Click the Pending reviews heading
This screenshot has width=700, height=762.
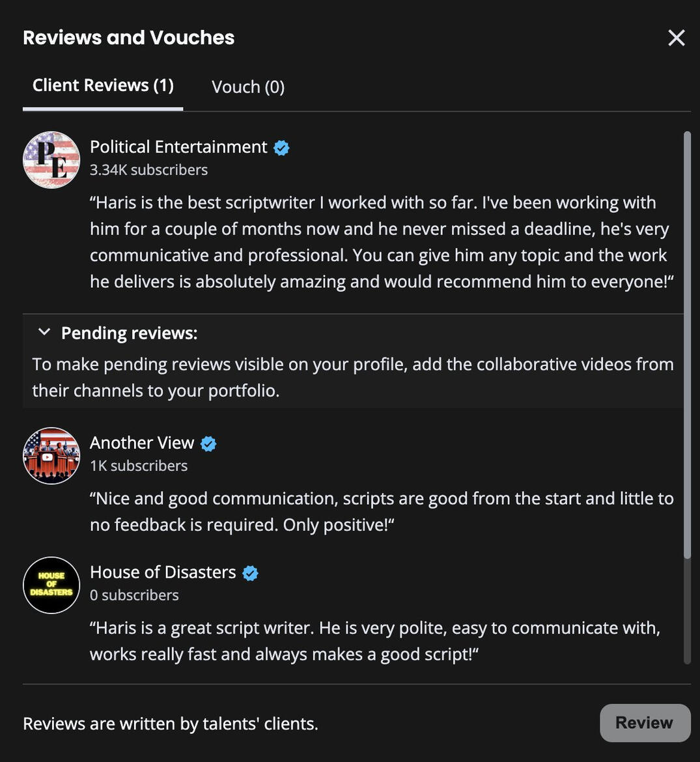point(129,333)
